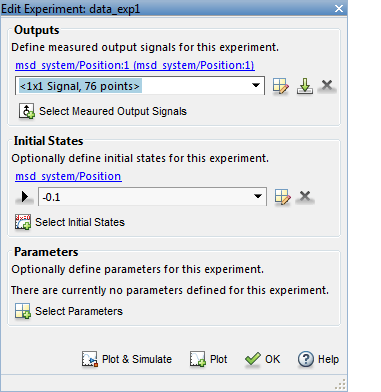Screen dimensions: 381x392
Task: Click Select Meaured Output Signals
Action: [103, 111]
